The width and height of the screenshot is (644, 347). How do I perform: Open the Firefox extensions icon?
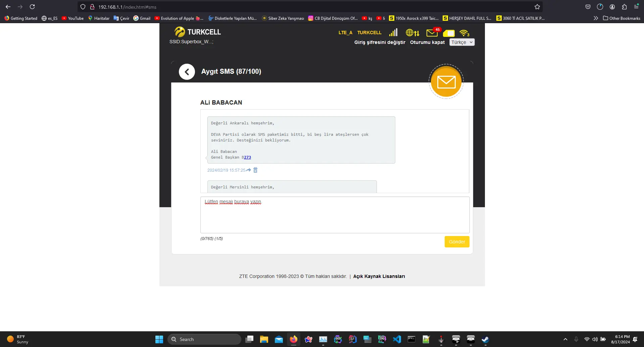[624, 7]
